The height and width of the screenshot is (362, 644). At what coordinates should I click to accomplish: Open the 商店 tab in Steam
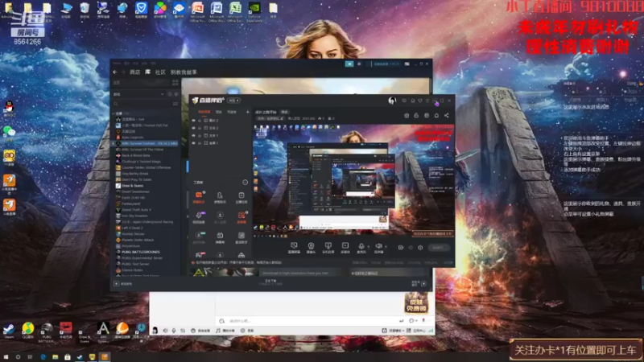click(x=134, y=72)
